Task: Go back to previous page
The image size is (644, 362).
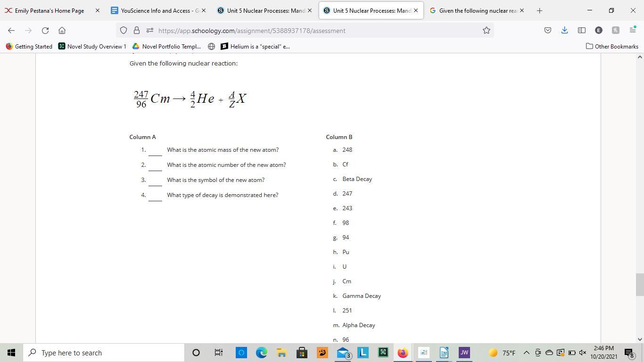Action: (11, 30)
